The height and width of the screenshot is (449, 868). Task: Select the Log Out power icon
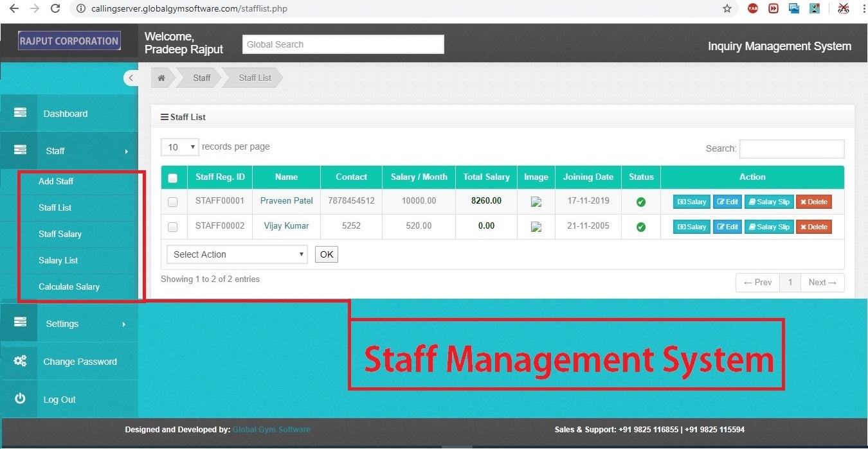point(19,399)
